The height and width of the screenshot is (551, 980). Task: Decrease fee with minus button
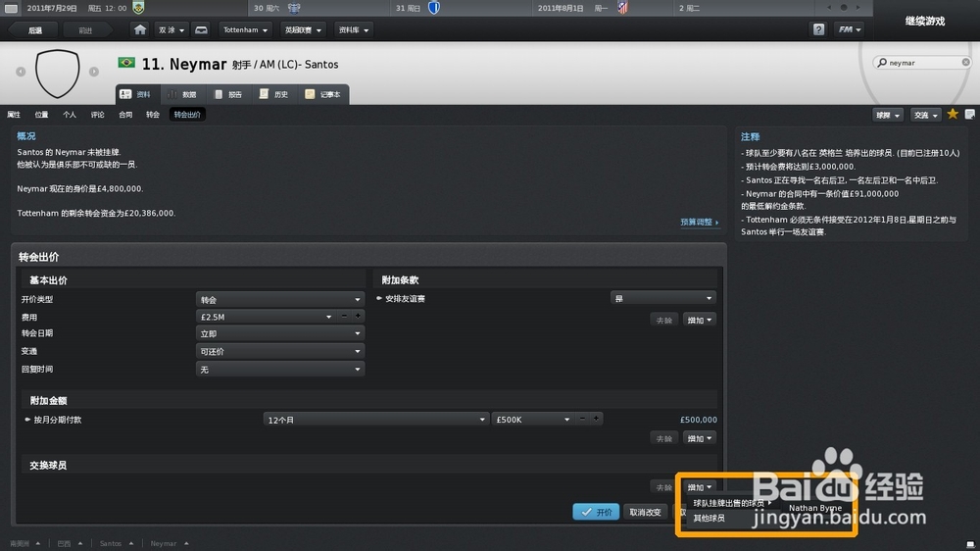click(344, 316)
